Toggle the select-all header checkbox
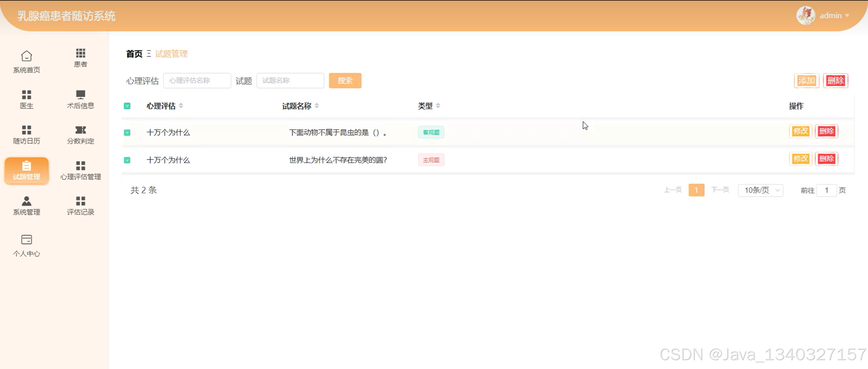The width and height of the screenshot is (868, 369). [x=127, y=106]
